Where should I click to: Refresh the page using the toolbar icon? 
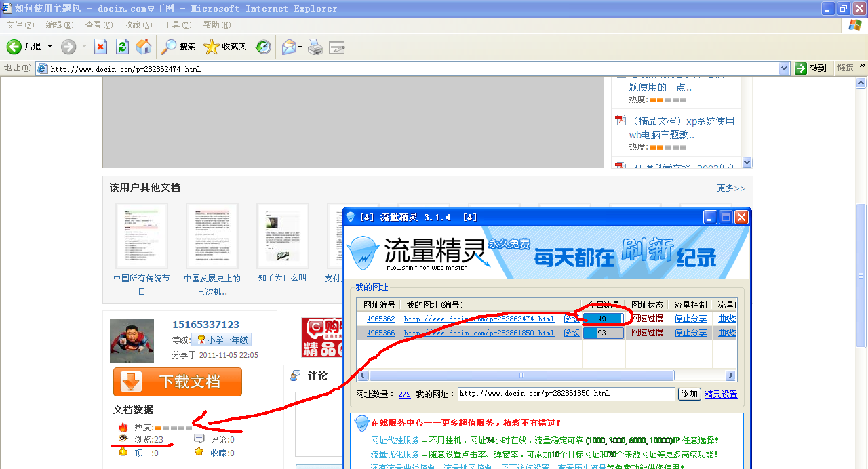point(122,47)
